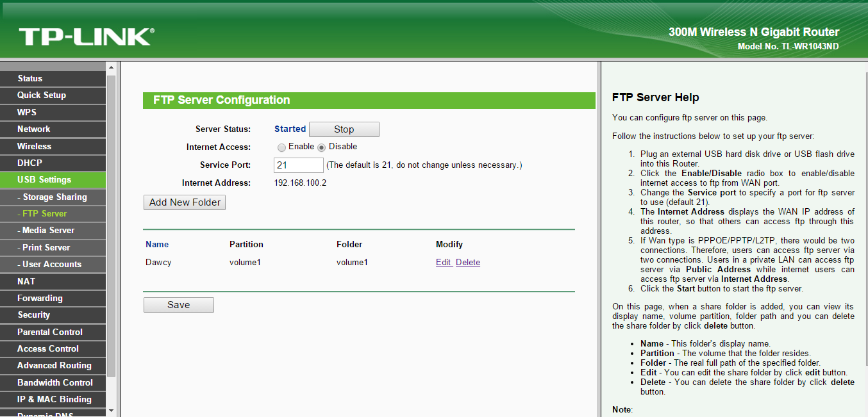Expand the Wireless menu section

click(x=34, y=146)
